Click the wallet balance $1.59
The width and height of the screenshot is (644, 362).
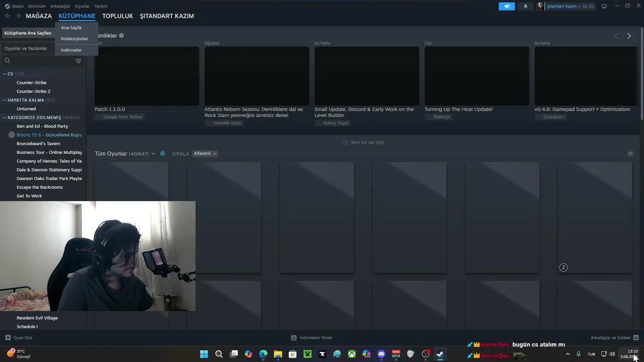588,6
